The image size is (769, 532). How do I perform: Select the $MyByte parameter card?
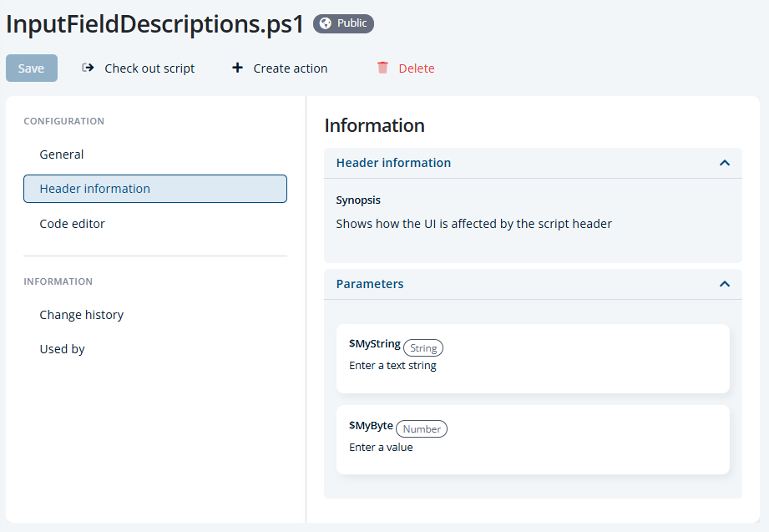pyautogui.click(x=533, y=439)
